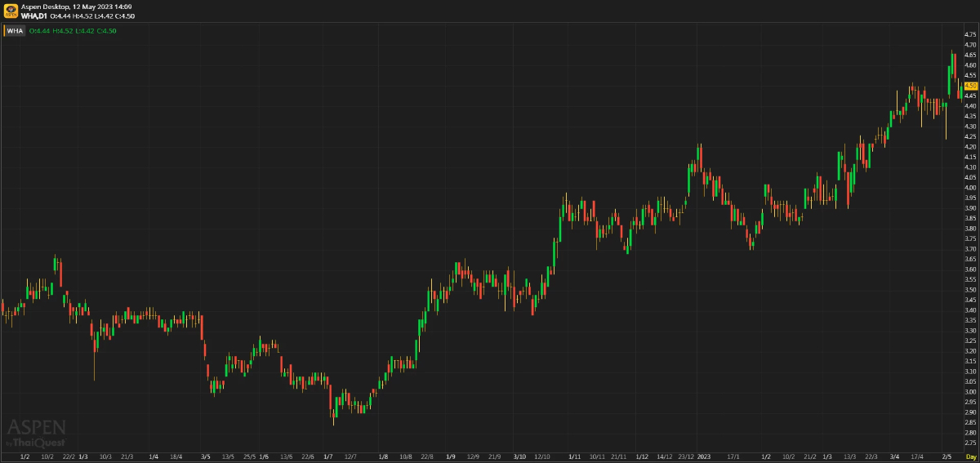Click the 1/6 date axis marker

click(264, 456)
